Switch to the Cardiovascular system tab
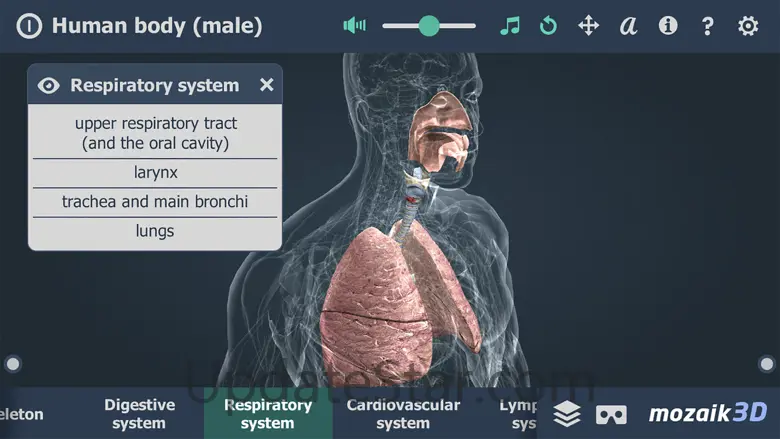 click(x=403, y=414)
